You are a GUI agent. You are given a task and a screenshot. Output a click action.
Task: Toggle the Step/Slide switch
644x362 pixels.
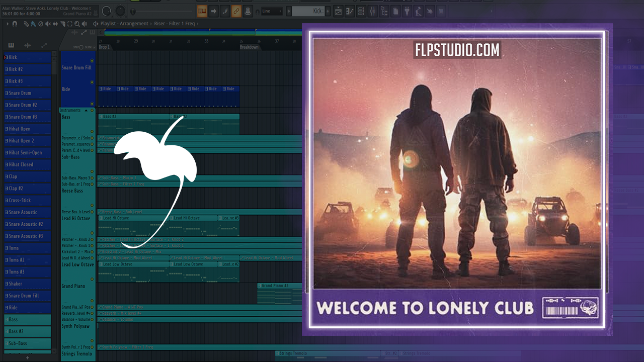[x=81, y=47]
